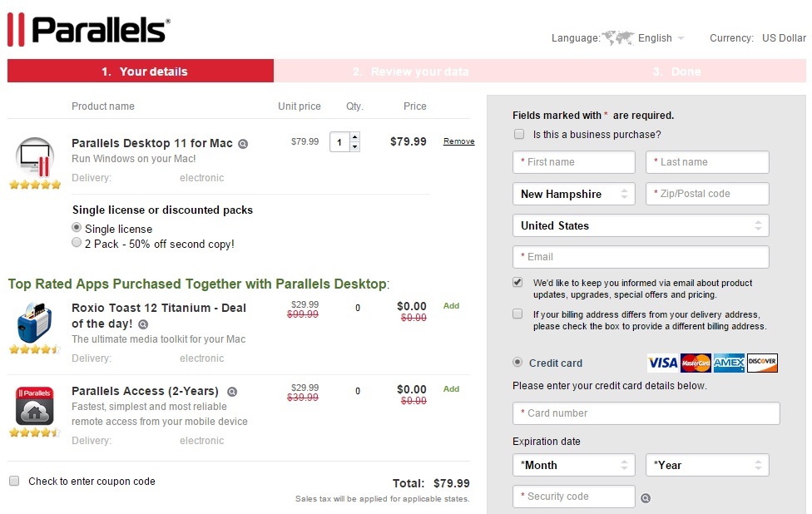The width and height of the screenshot is (812, 514).
Task: Open the expiration Month dropdown
Action: [573, 465]
